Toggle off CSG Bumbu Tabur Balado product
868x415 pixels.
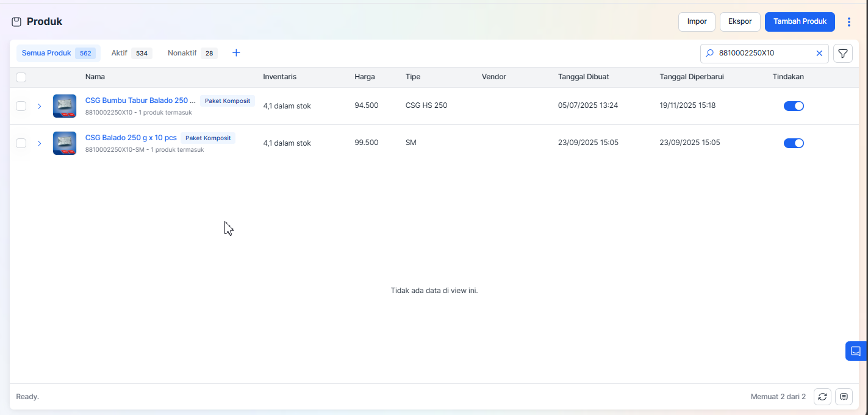[793, 106]
